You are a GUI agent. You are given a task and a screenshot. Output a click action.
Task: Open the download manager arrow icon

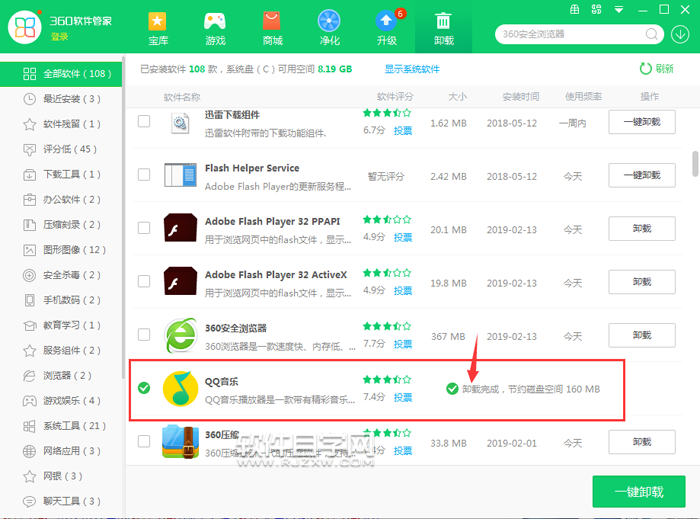(680, 34)
